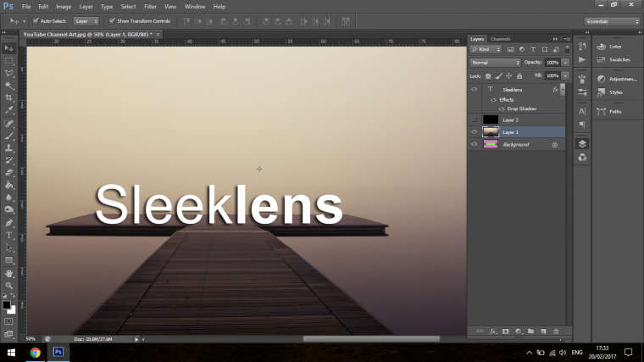This screenshot has width=644, height=362.
Task: Open the Adjustments panel
Action: 623,79
